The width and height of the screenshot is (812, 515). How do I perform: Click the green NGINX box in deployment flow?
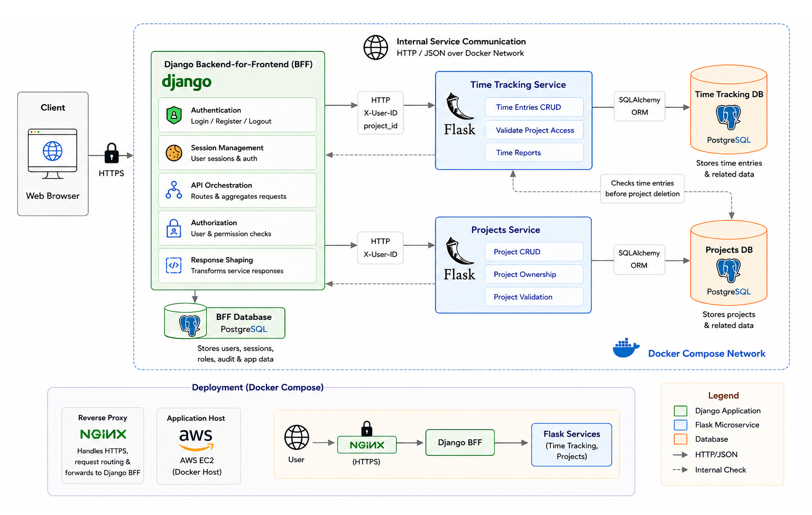(367, 445)
